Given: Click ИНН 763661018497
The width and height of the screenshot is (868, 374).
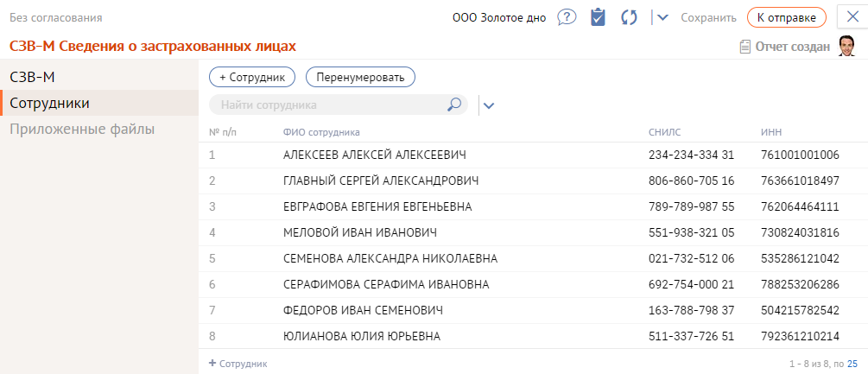Looking at the screenshot, I should tap(800, 181).
